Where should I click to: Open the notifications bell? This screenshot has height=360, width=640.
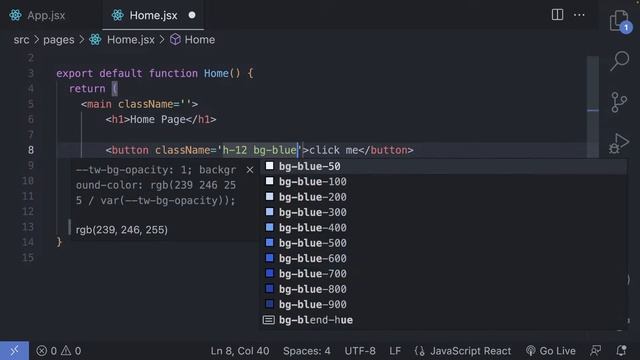621,351
